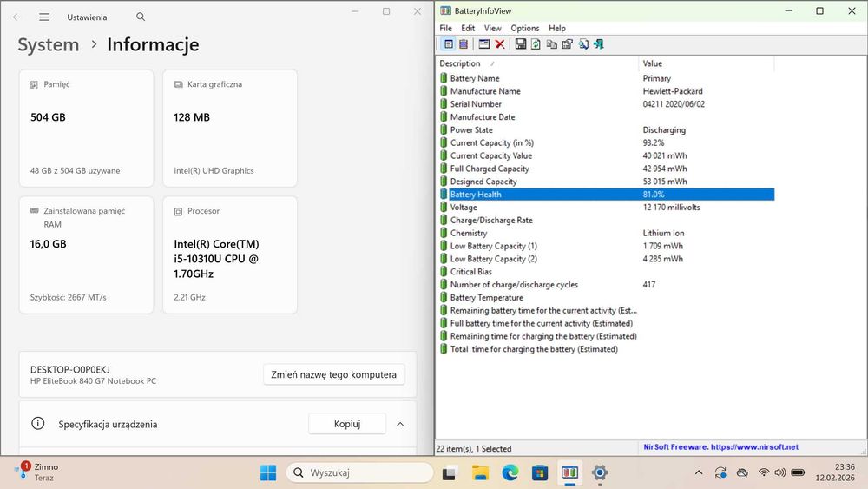Sort by Description column header
This screenshot has width=868, height=489.
tap(536, 63)
